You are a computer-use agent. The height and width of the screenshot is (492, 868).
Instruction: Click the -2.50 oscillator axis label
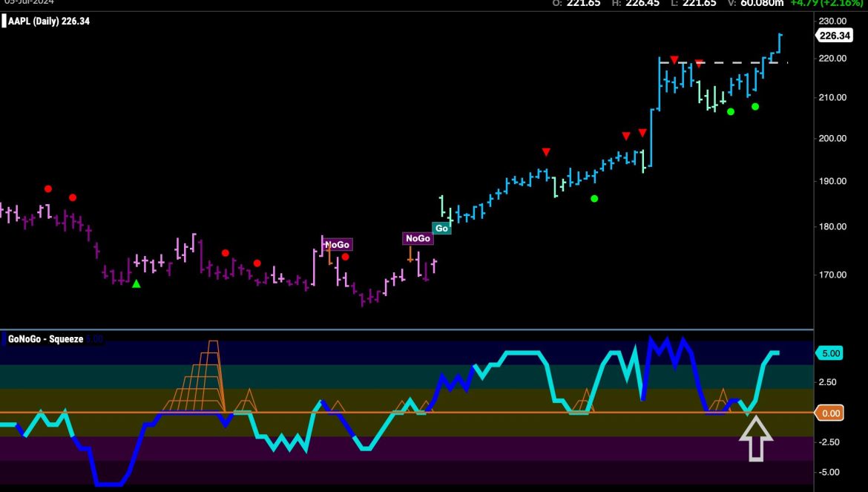pyautogui.click(x=829, y=442)
